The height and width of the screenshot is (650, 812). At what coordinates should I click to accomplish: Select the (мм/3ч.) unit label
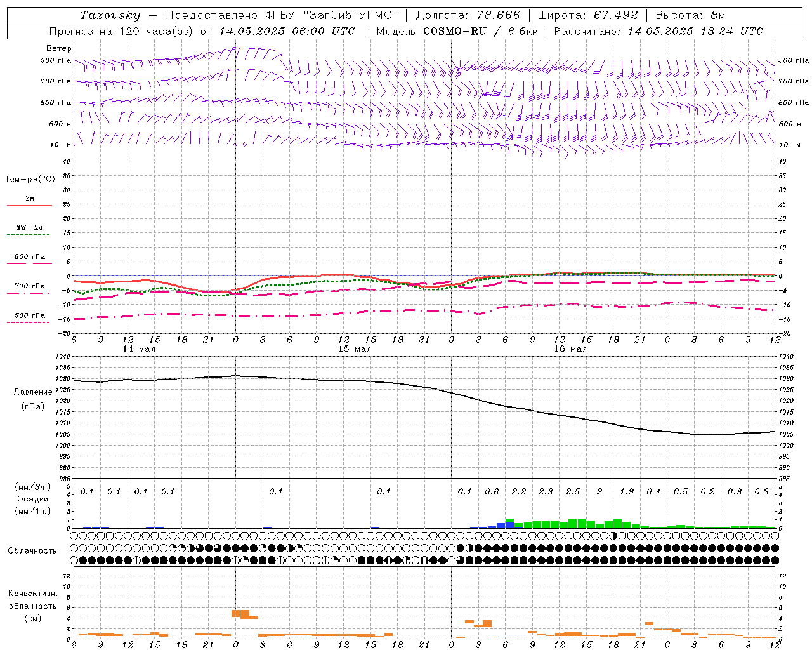[x=32, y=487]
